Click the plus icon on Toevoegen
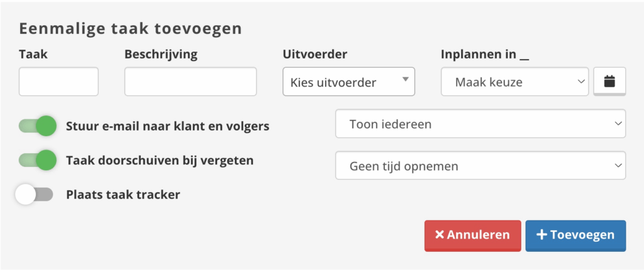Screen dimensions: 644x270 541,235
